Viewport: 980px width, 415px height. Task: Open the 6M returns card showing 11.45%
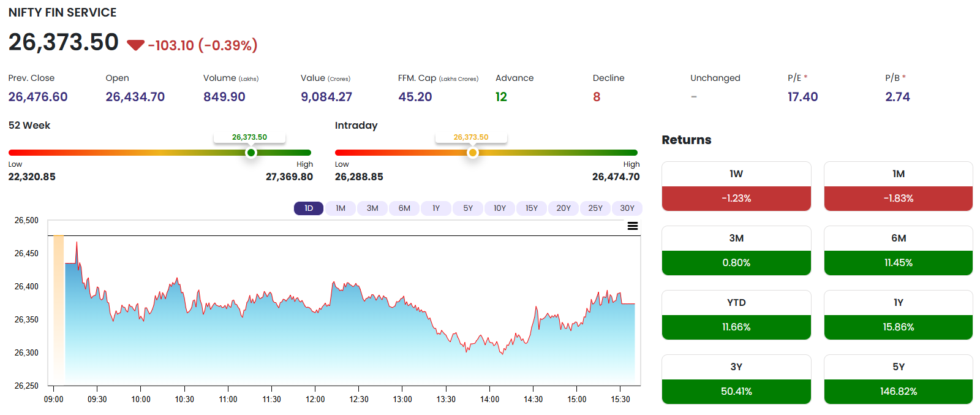[899, 251]
